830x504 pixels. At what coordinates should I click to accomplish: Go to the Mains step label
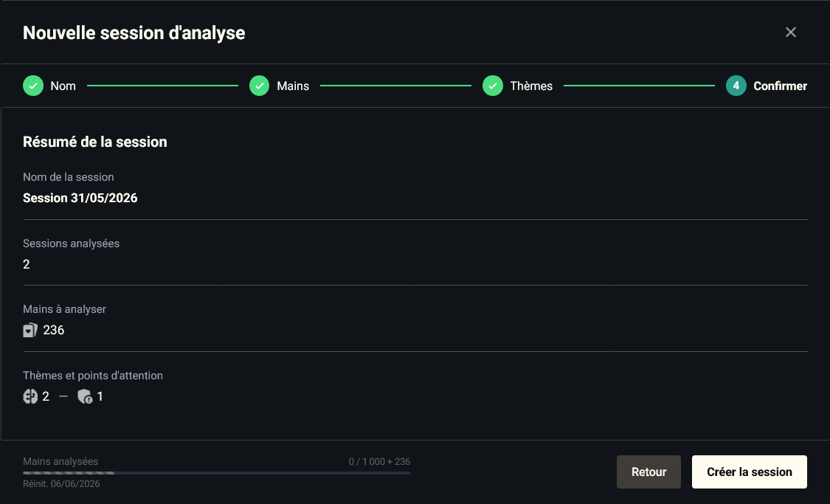[x=293, y=86]
